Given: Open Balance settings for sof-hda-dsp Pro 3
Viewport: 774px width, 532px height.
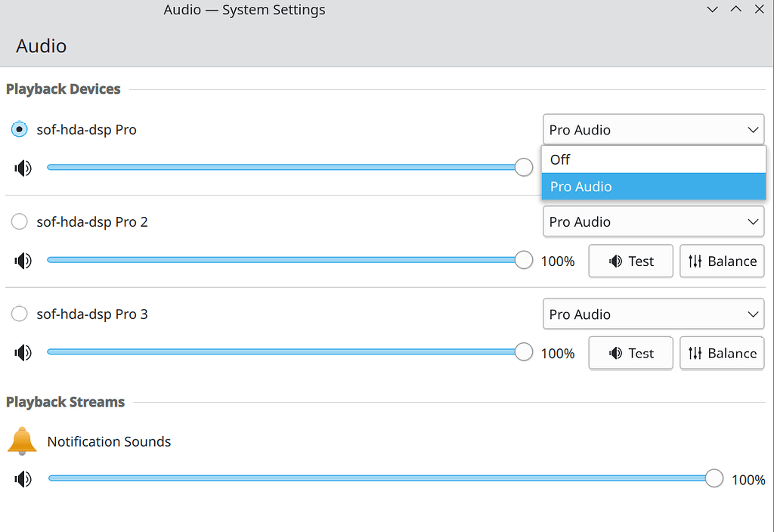Looking at the screenshot, I should tap(722, 353).
